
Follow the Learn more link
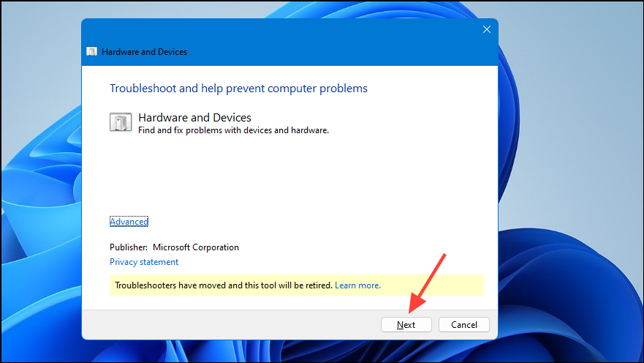point(357,285)
